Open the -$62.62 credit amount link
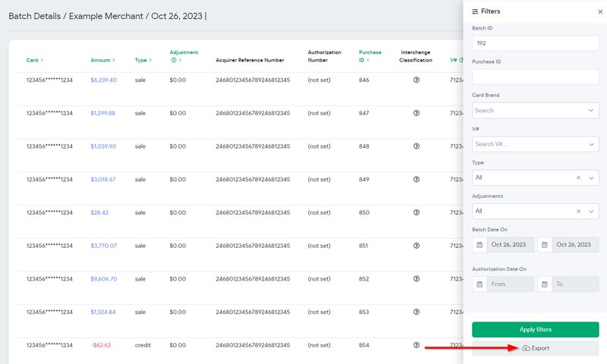This screenshot has width=607, height=364. coord(101,346)
